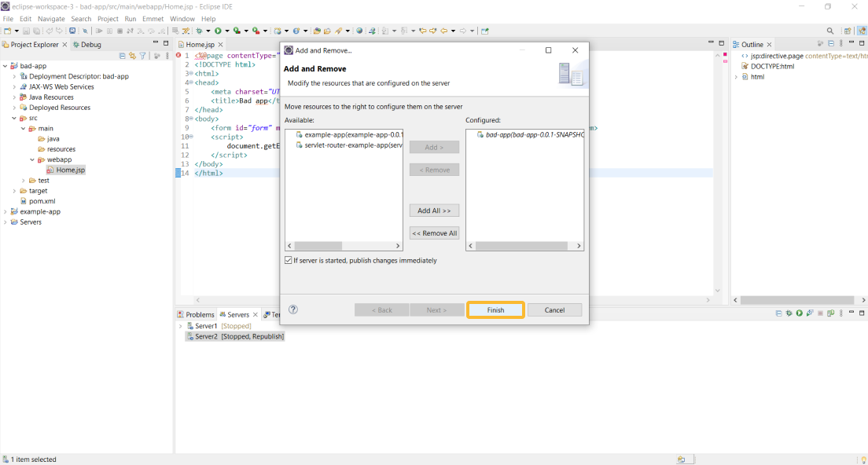This screenshot has width=868, height=465.
Task: Toggle Link with Editor in Project Explorer
Action: [132, 56]
